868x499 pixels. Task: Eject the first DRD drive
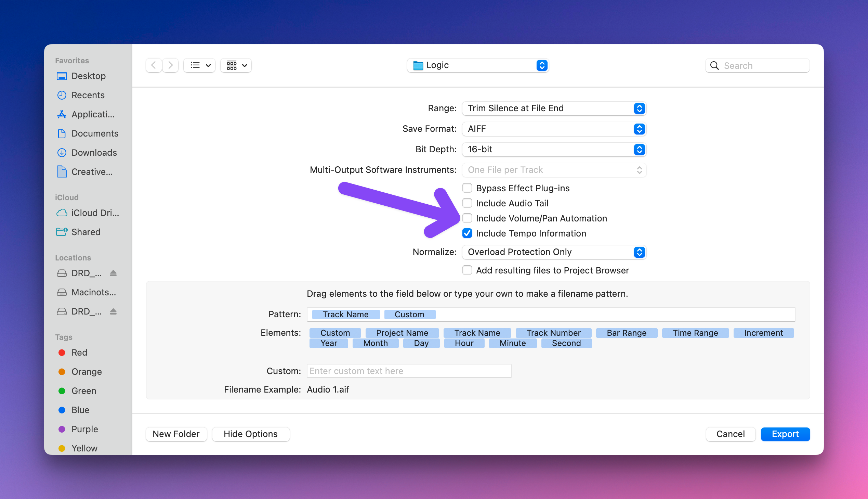(113, 273)
